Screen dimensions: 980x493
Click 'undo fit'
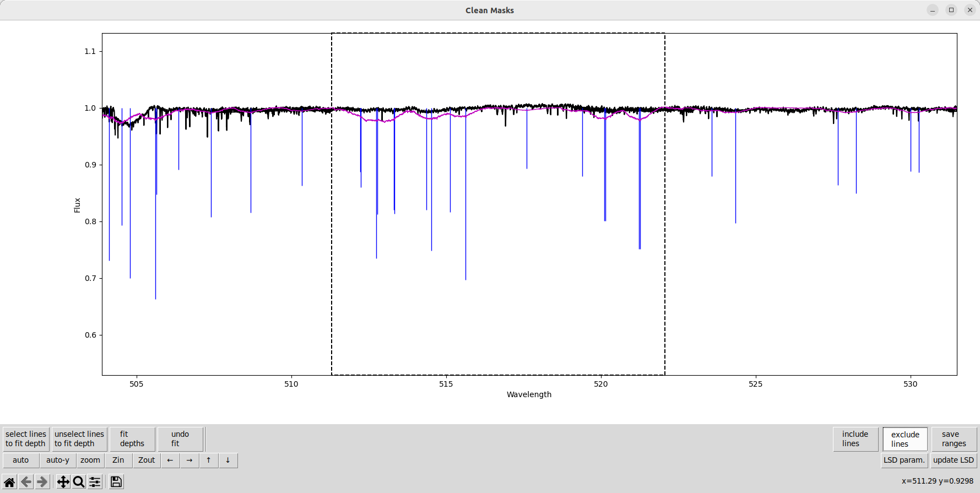point(180,439)
